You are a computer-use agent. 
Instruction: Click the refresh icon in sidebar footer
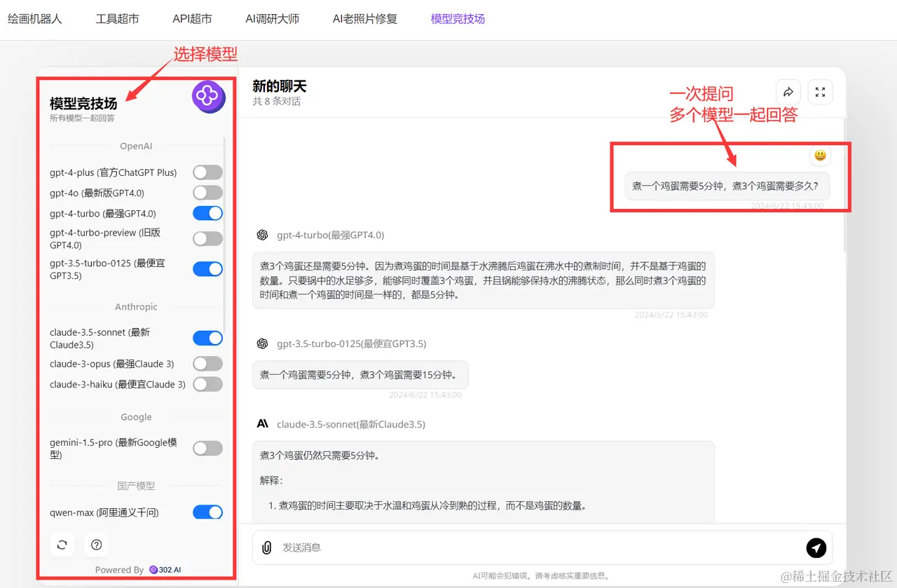pos(62,545)
